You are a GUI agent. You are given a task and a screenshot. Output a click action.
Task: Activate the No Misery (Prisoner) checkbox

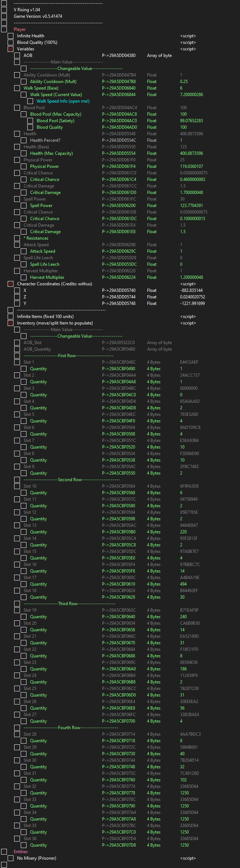11,858
